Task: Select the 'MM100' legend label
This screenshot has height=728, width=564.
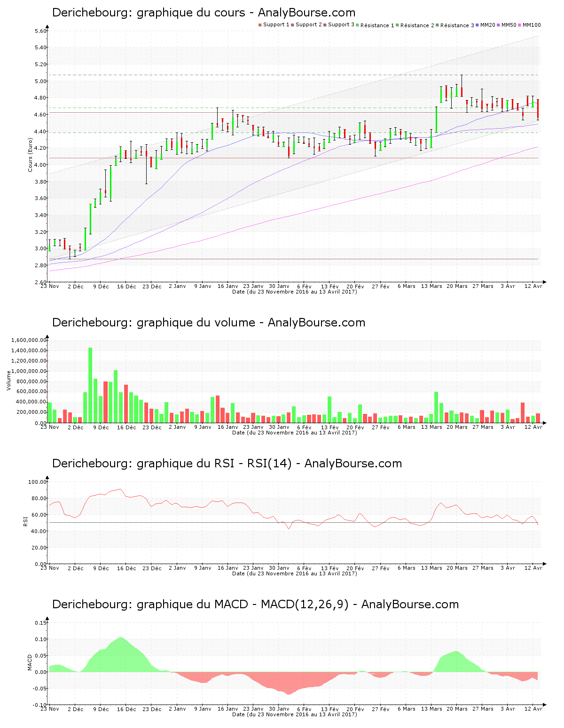Action: tap(532, 25)
